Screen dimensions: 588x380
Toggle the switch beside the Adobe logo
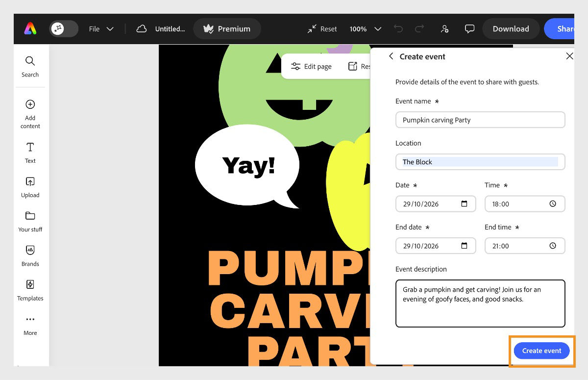click(64, 29)
